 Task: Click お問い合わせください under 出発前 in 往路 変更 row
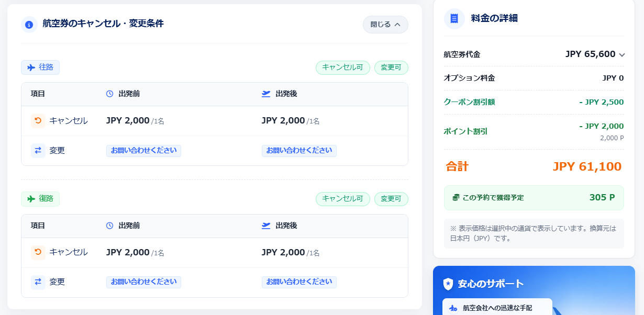[143, 151]
